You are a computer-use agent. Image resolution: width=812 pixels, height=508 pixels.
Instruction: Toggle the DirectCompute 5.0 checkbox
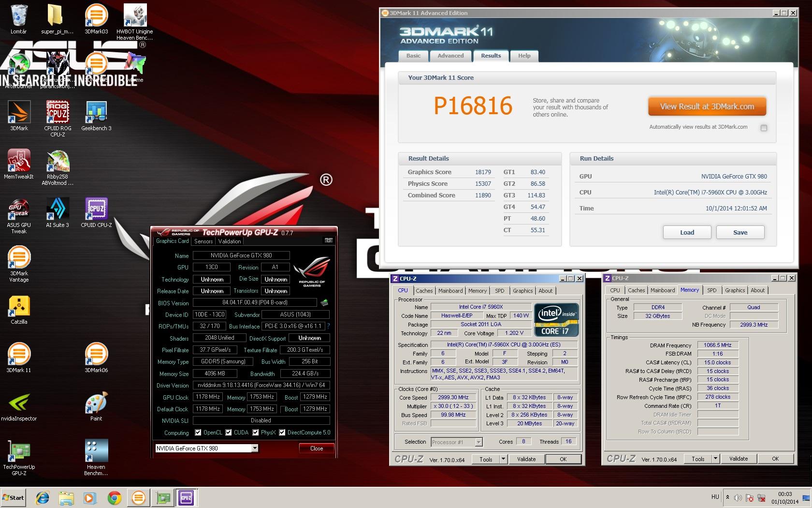click(282, 433)
